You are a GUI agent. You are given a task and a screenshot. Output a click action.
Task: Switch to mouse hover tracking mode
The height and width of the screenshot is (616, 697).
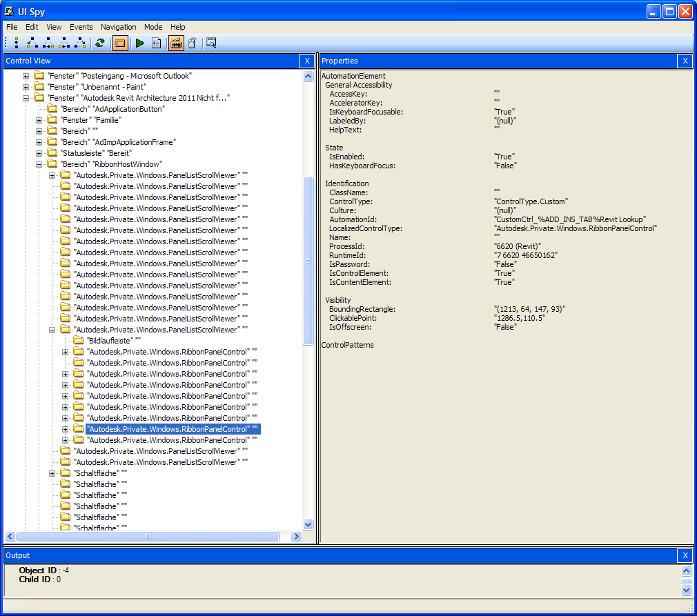(x=193, y=43)
